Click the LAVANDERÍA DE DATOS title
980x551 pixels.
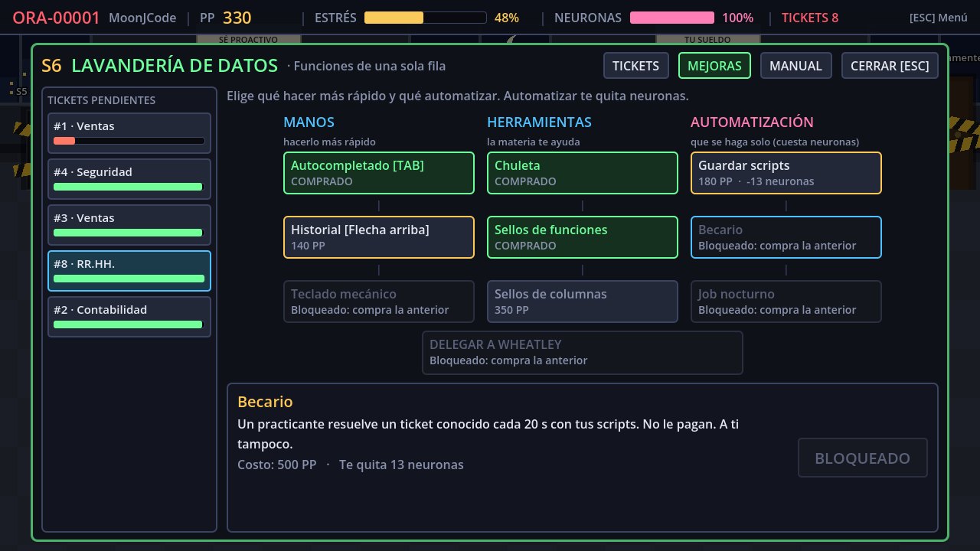tap(175, 66)
